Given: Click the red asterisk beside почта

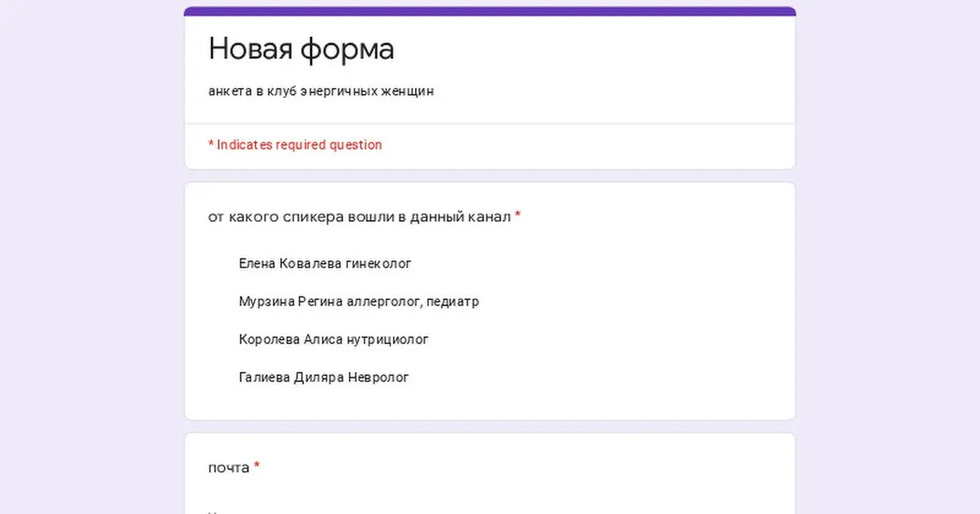Looking at the screenshot, I should [257, 465].
